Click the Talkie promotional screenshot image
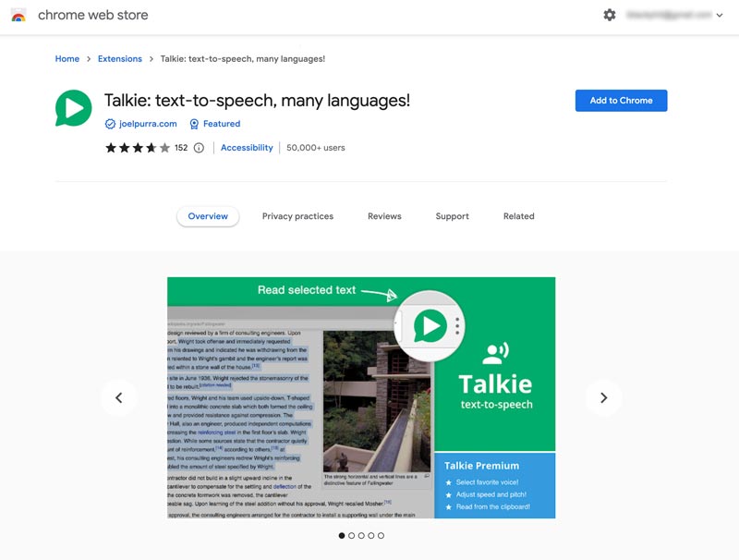Image resolution: width=739 pixels, height=560 pixels. pos(361,398)
